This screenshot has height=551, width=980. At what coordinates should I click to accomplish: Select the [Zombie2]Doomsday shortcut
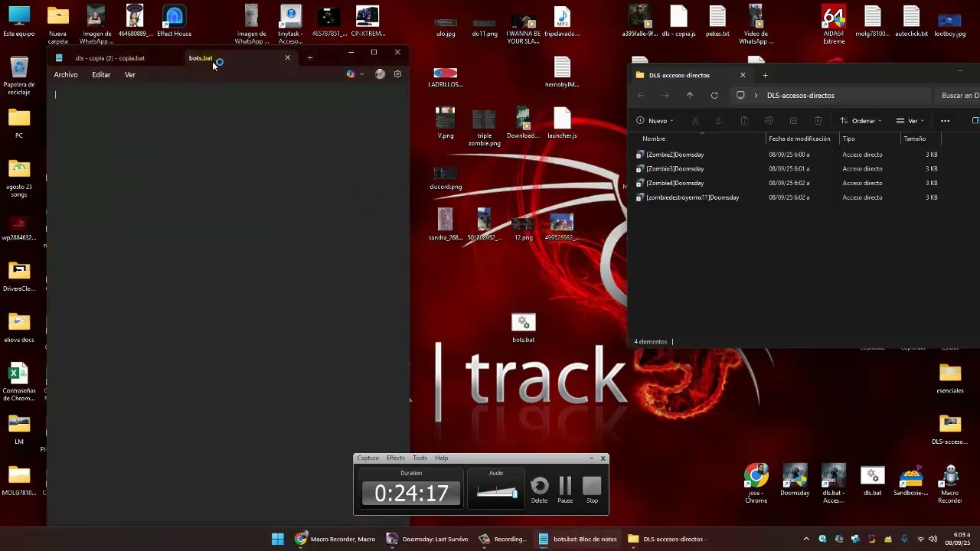click(x=675, y=155)
